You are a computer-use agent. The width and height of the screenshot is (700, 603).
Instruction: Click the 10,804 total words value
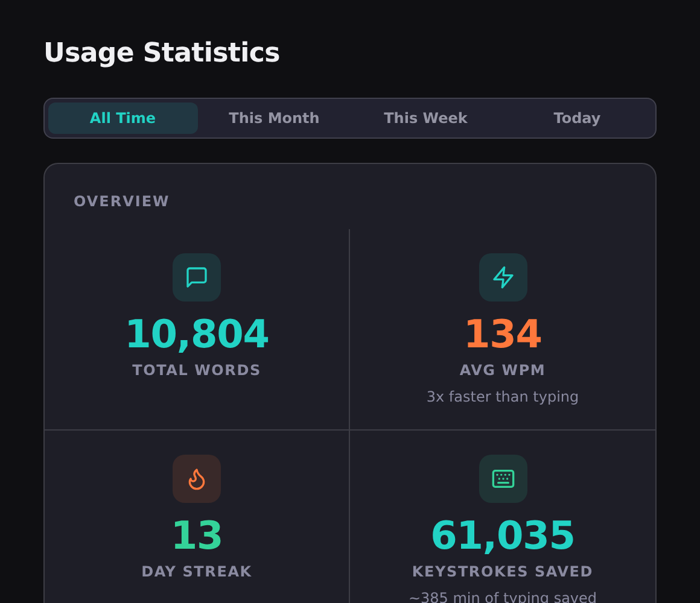[x=197, y=333]
